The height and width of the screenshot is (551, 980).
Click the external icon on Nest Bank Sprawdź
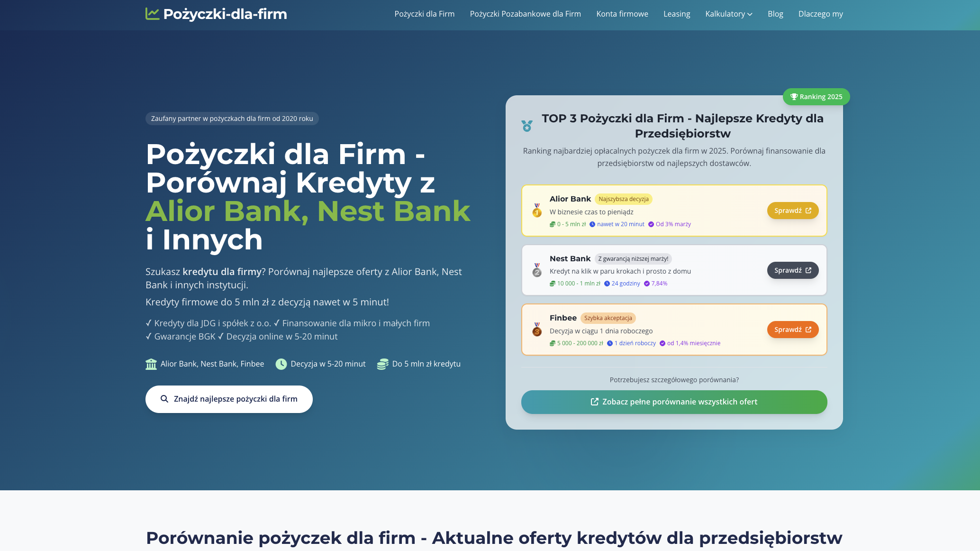808,270
